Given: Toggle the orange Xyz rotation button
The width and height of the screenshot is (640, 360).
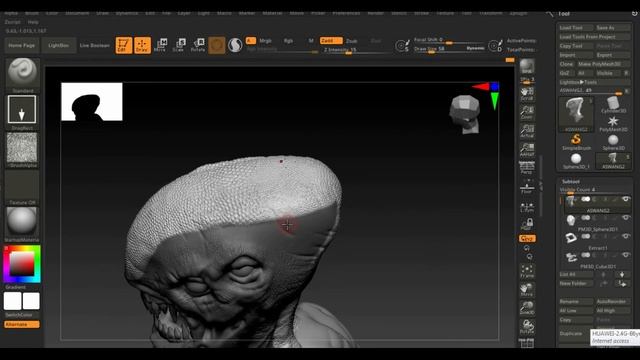Looking at the screenshot, I should [527, 238].
